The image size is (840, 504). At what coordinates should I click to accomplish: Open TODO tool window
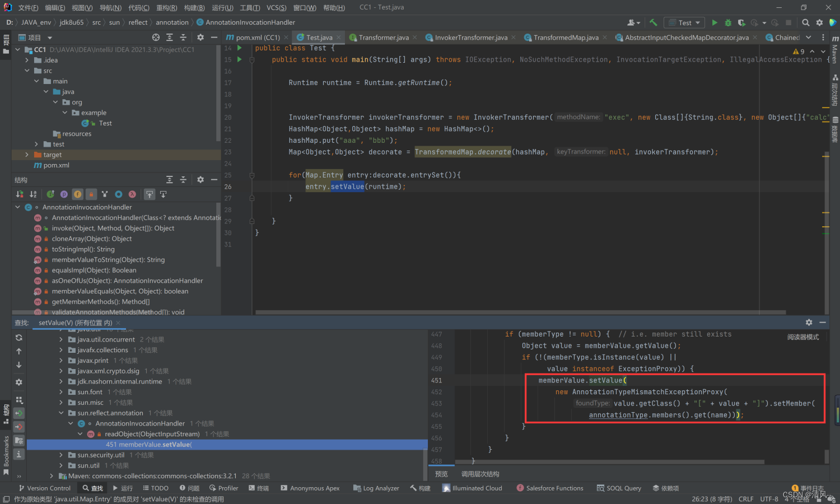(156, 488)
